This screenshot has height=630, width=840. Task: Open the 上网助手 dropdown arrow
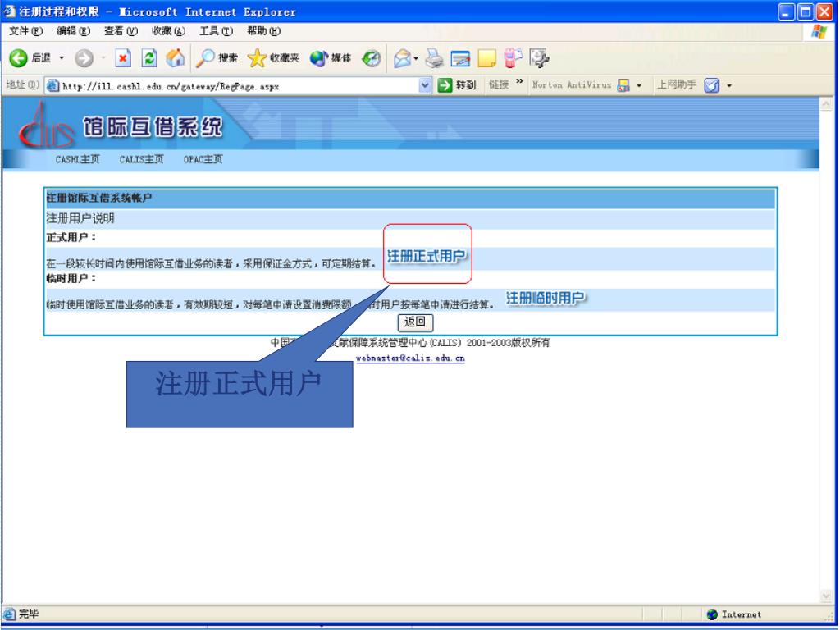pos(729,85)
